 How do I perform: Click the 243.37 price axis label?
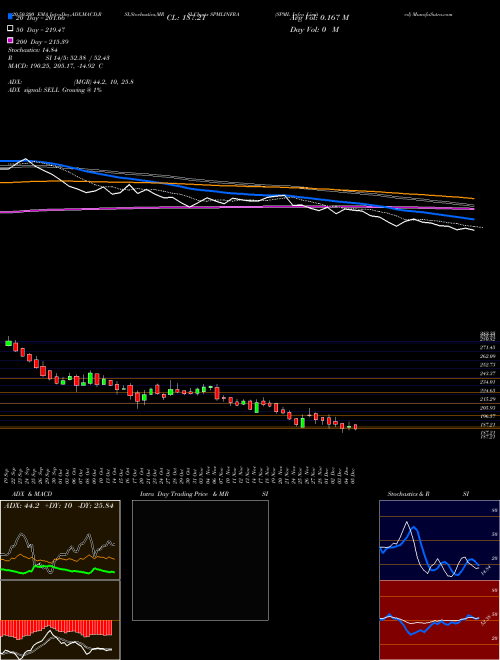pyautogui.click(x=489, y=373)
